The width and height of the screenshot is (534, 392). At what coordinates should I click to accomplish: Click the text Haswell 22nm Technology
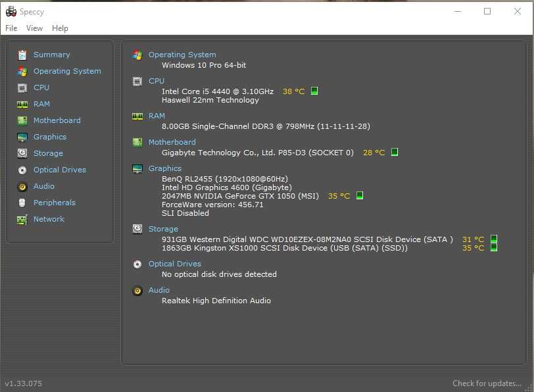[210, 100]
